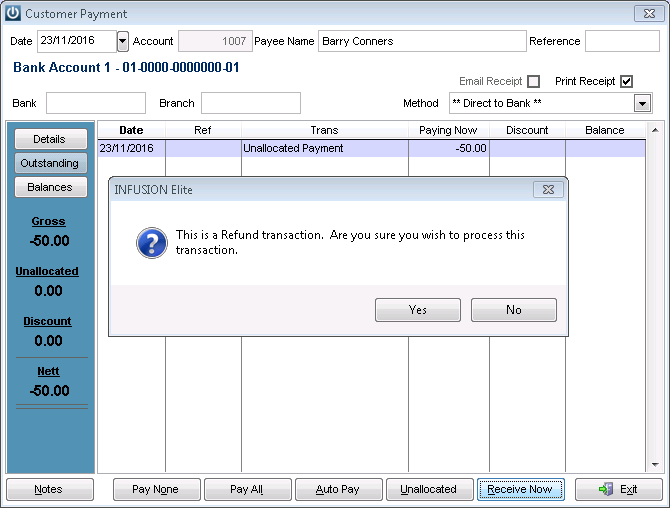Select the Unallocated Payment row text

pyautogui.click(x=293, y=148)
